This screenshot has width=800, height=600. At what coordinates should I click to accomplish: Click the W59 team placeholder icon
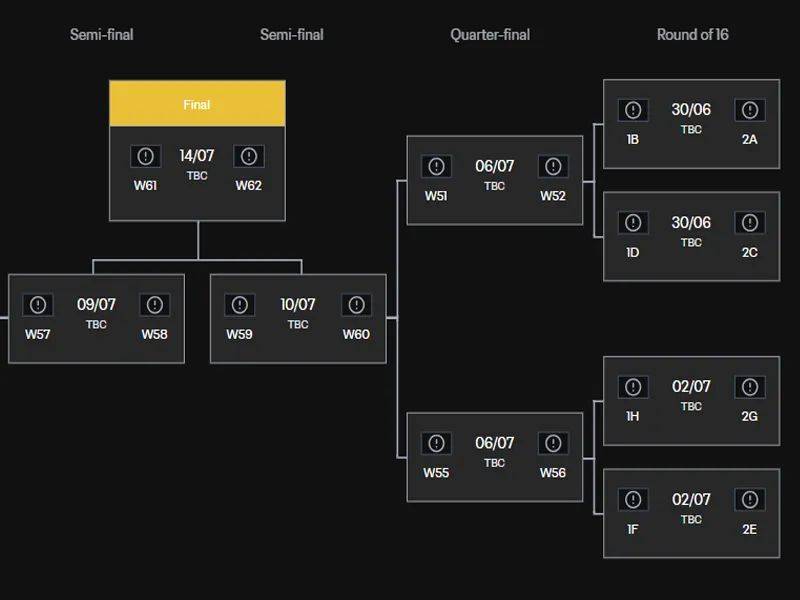point(240,305)
